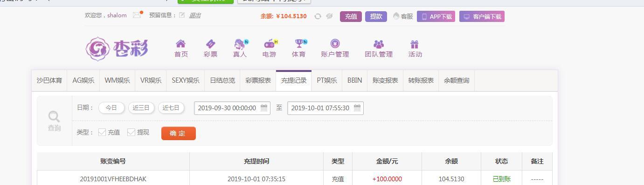
Task: Open the 账户管理 account icon
Action: click(335, 44)
